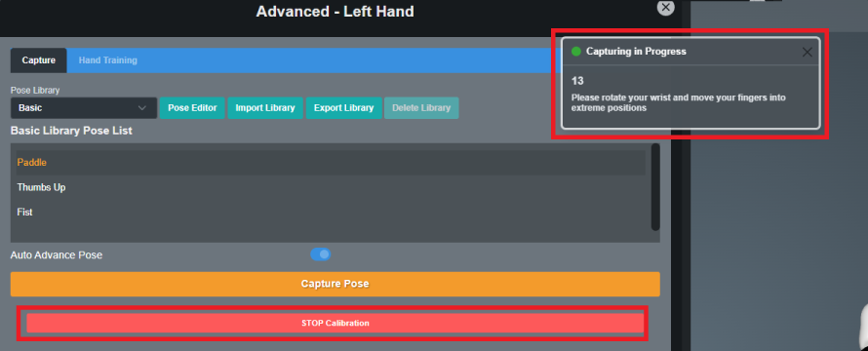Screen dimensions: 868x351
Task: Click the greyed-out Delete Library button
Action: pyautogui.click(x=421, y=108)
